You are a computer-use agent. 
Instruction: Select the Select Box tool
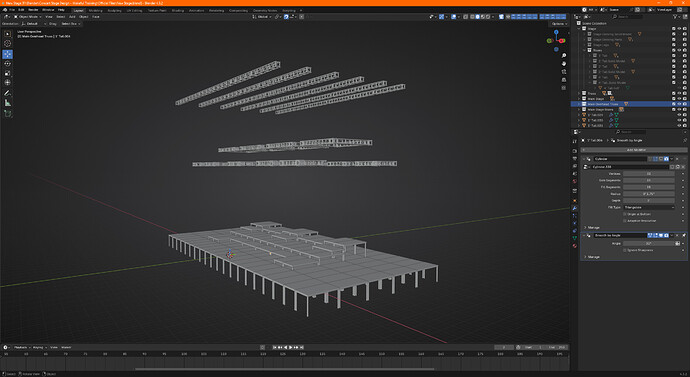[x=7, y=34]
